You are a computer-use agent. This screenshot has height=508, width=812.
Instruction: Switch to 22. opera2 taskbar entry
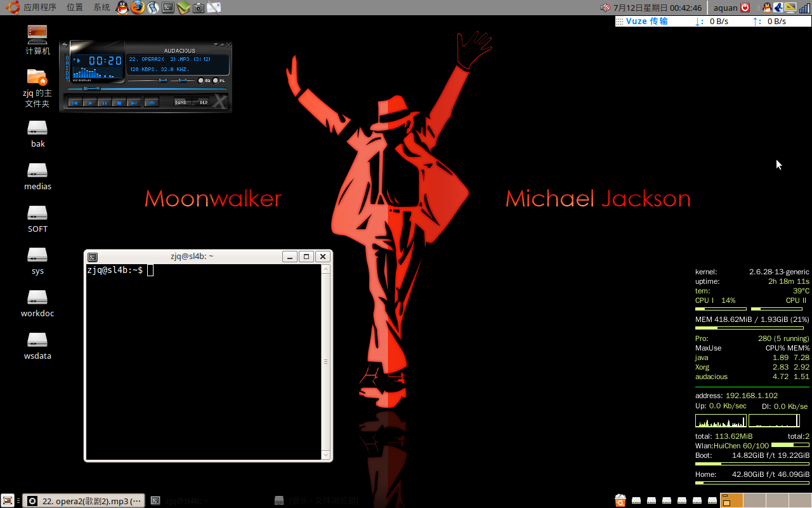84,500
